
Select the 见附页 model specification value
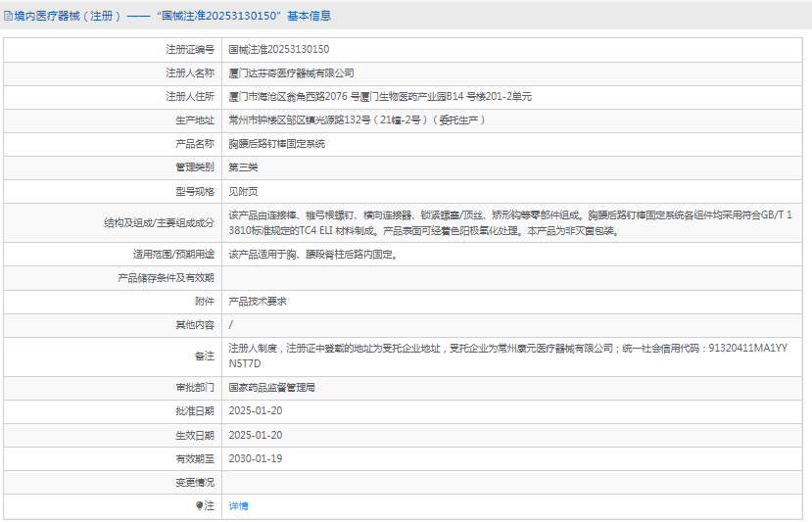coord(243,192)
